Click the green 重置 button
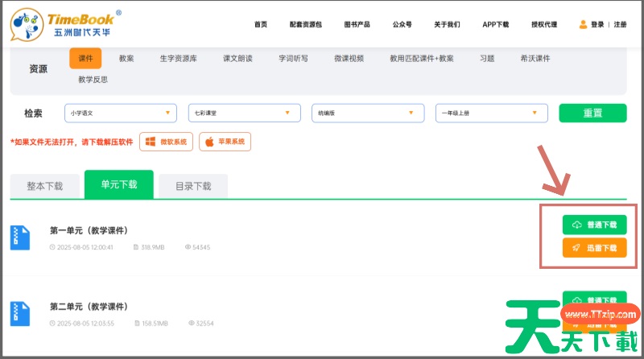The height and width of the screenshot is (359, 644). coord(592,113)
